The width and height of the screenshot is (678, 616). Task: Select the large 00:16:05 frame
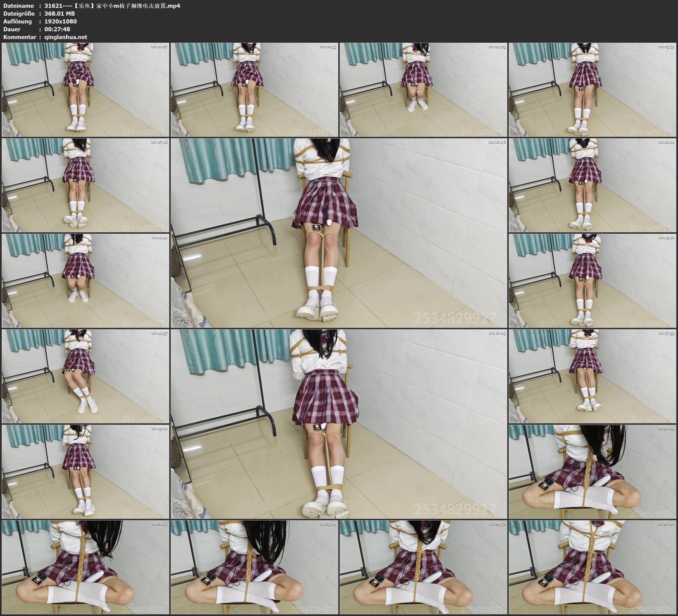(x=339, y=424)
